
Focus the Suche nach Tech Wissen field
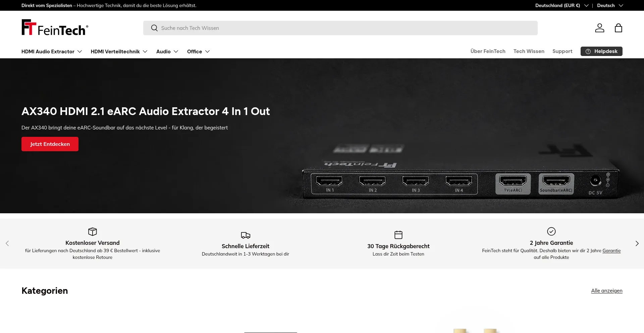tap(340, 28)
